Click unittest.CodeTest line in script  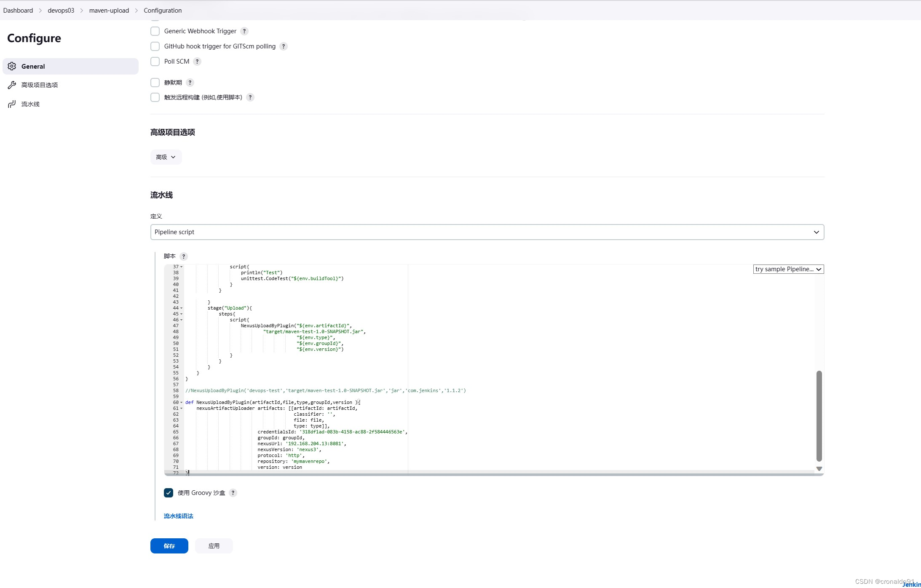coord(292,278)
